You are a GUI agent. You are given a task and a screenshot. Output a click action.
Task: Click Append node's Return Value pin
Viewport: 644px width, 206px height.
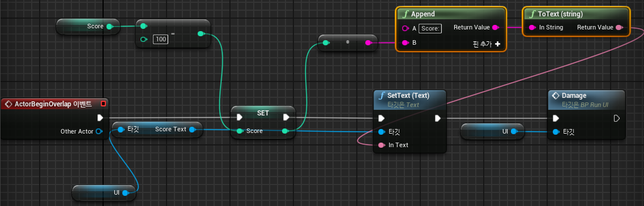[496, 28]
